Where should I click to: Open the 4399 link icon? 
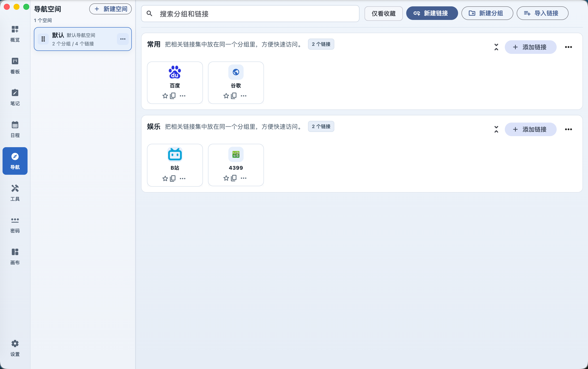click(236, 154)
